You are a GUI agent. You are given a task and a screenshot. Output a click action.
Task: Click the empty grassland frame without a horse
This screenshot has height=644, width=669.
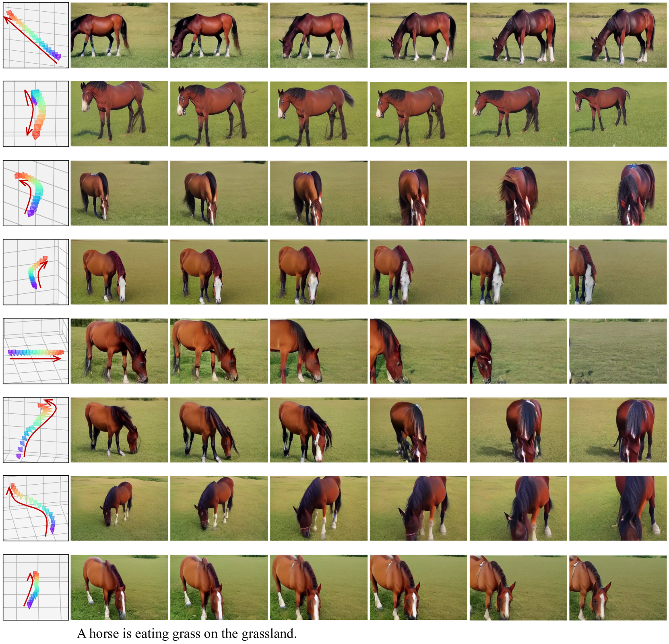click(x=618, y=351)
